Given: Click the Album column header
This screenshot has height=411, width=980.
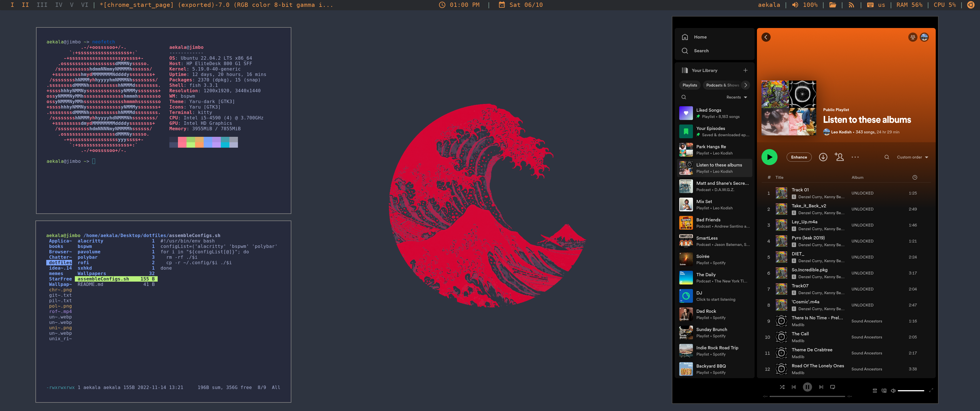Looking at the screenshot, I should (857, 177).
